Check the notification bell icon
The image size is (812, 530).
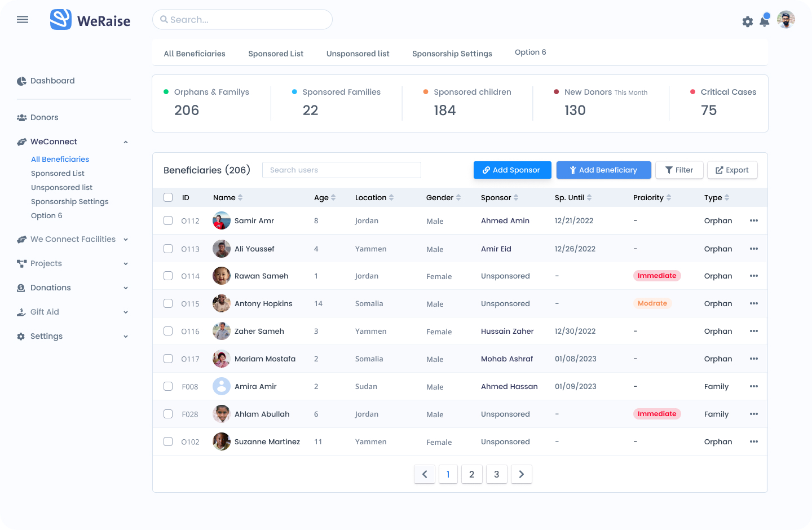(765, 21)
